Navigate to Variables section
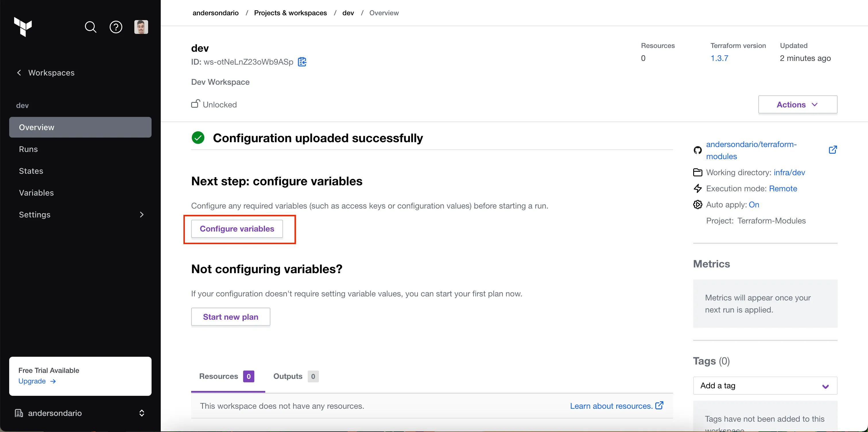 pyautogui.click(x=36, y=192)
